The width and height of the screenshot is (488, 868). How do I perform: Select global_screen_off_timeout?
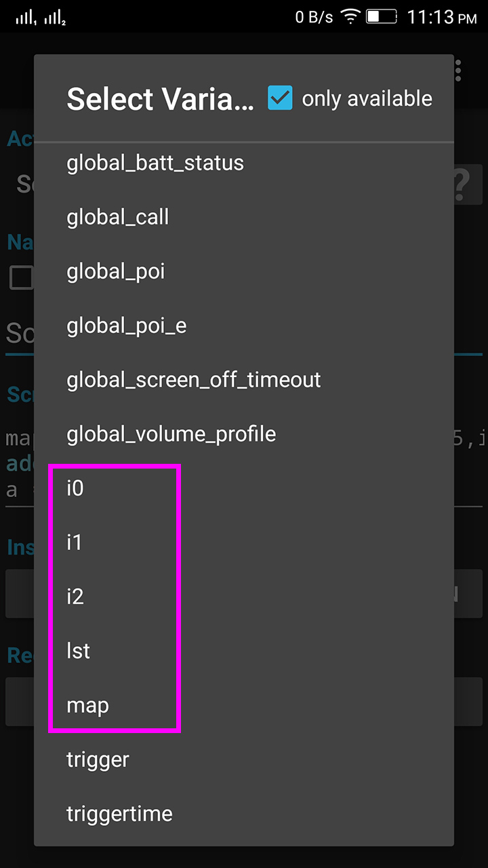coord(192,380)
